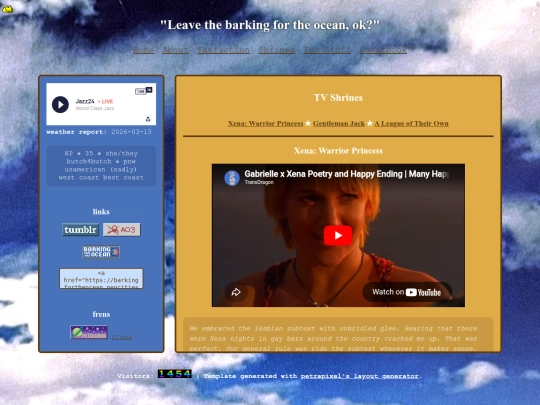Click the 'World Class Jazz' subtitle
The image size is (540, 405).
click(x=95, y=108)
